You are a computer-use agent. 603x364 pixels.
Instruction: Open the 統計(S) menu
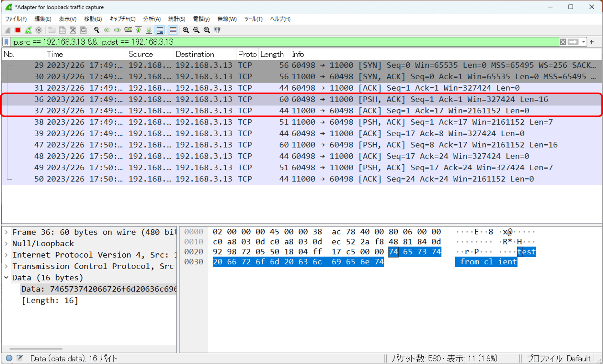click(x=177, y=19)
